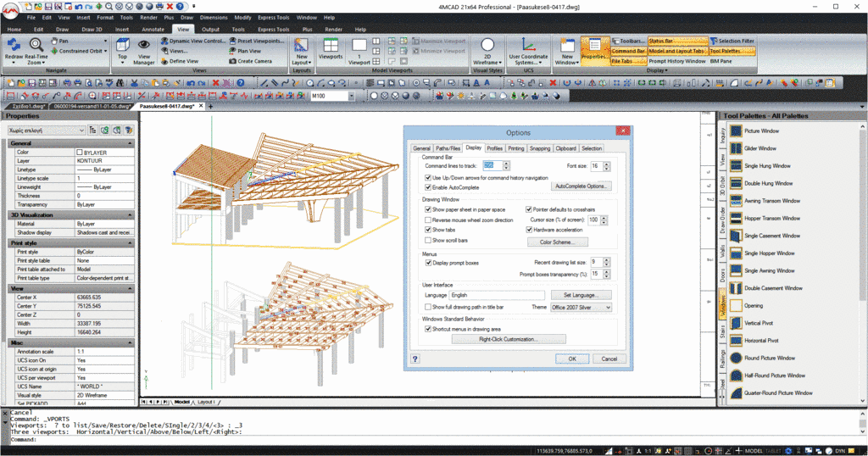Open the Theme dropdown in Options
Image resolution: width=868 pixels, height=456 pixels.
coord(581,307)
